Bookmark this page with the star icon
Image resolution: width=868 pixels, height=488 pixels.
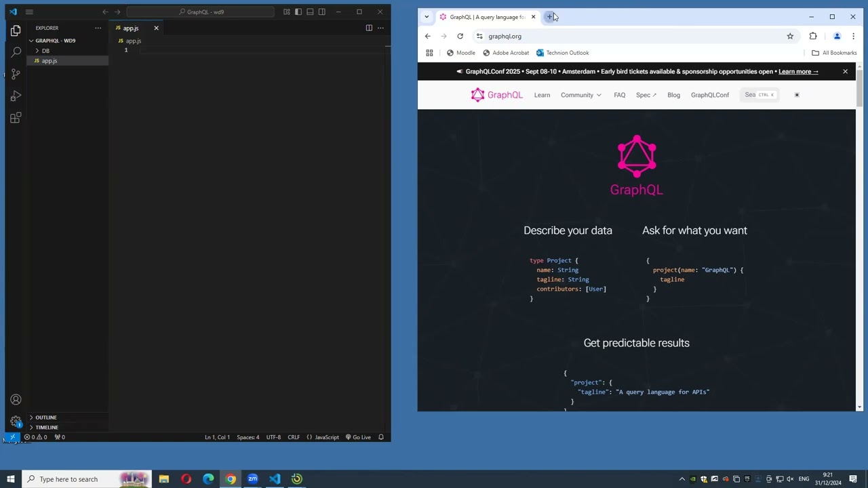click(x=790, y=36)
